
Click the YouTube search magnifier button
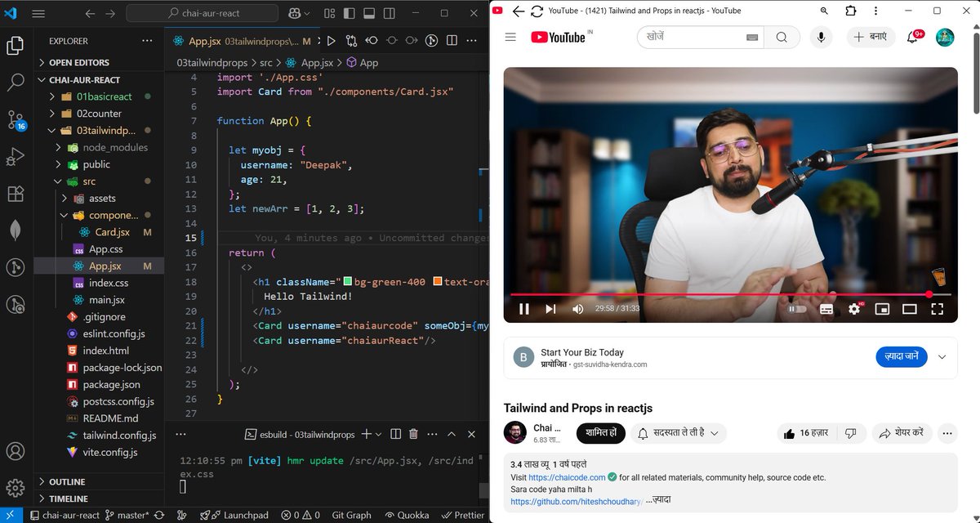(782, 37)
